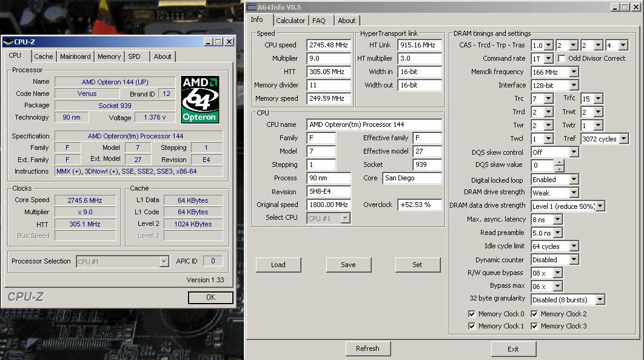Open the Dynamic counter dropdown

[574, 260]
